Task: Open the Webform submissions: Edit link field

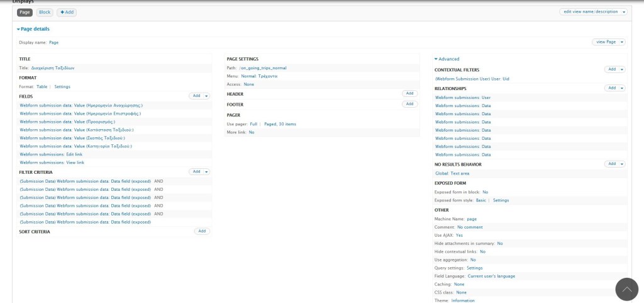Action: [x=51, y=154]
